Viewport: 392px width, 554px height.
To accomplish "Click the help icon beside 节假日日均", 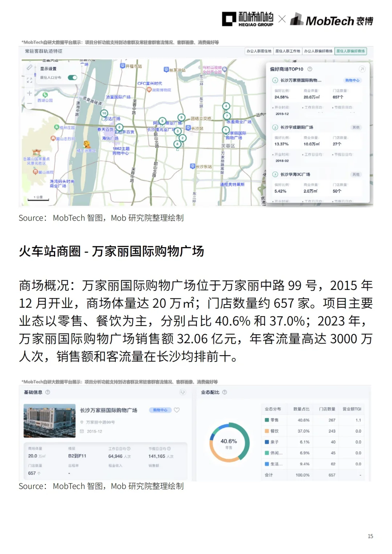I will pos(169,449).
